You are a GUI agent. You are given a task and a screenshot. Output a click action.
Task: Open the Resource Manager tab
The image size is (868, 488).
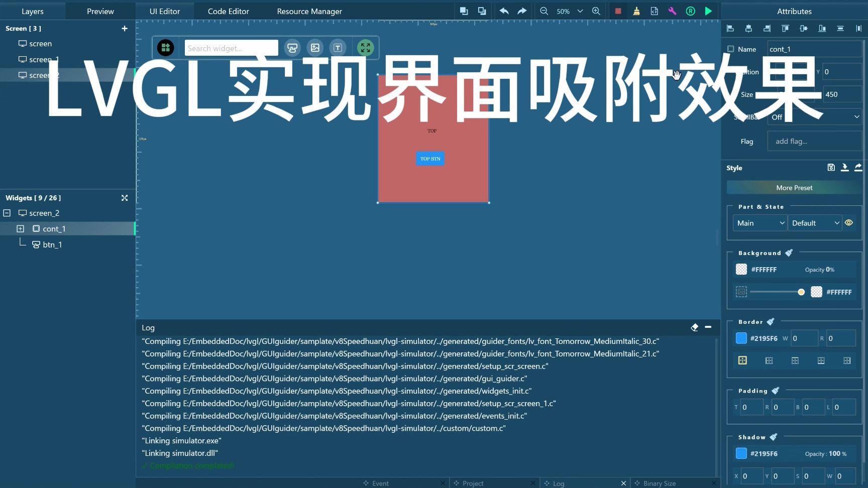coord(309,11)
